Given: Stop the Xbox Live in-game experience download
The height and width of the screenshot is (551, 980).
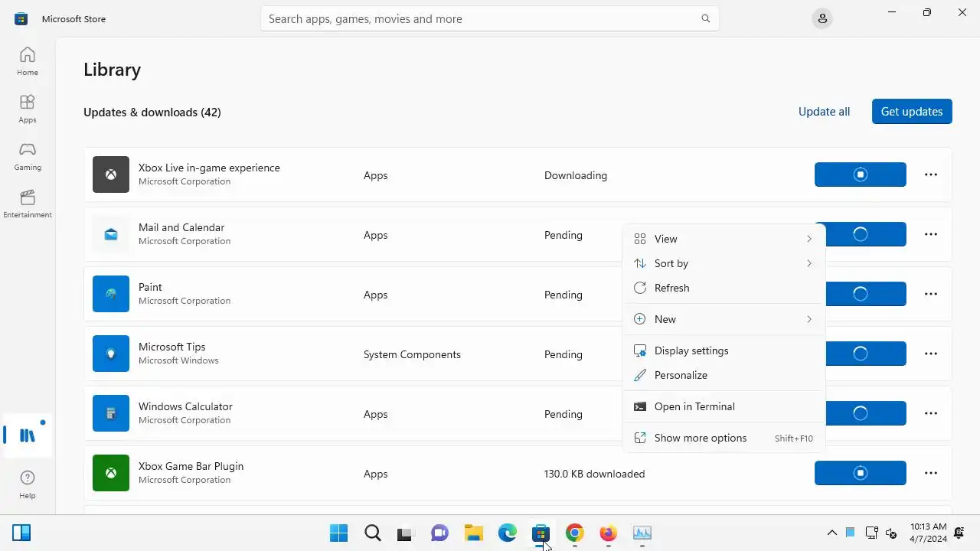Looking at the screenshot, I should (x=861, y=174).
